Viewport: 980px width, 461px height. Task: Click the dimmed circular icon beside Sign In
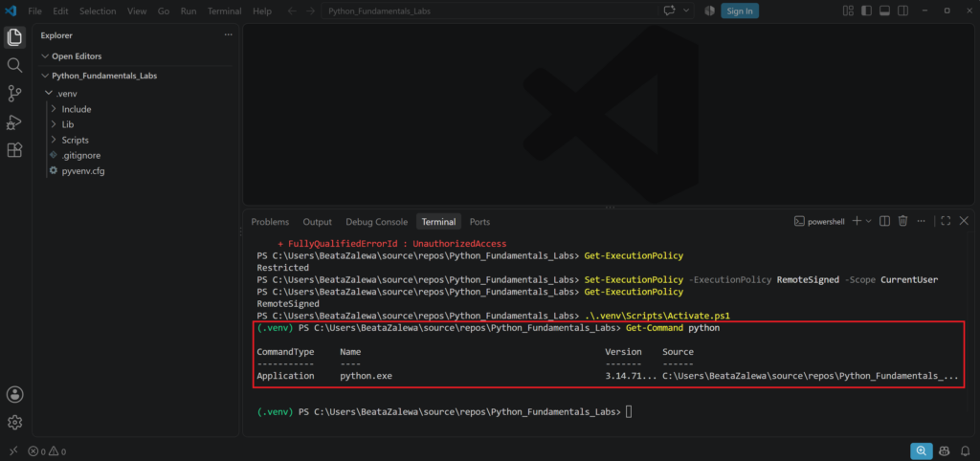click(x=709, y=11)
